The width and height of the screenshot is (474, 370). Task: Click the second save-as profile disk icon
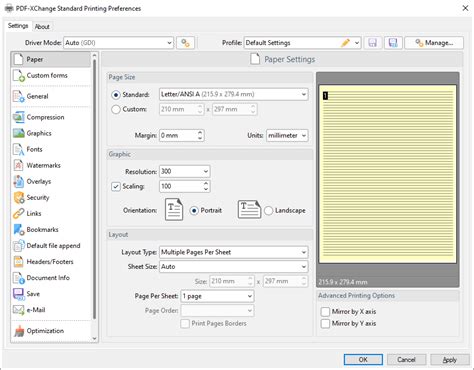[393, 43]
